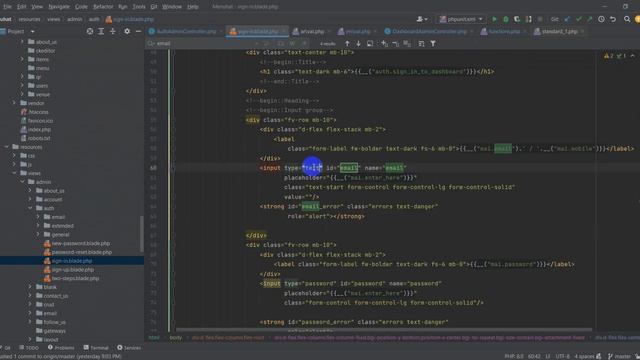Push commits with the green arrow icon
640x360 pixels.
point(590,19)
